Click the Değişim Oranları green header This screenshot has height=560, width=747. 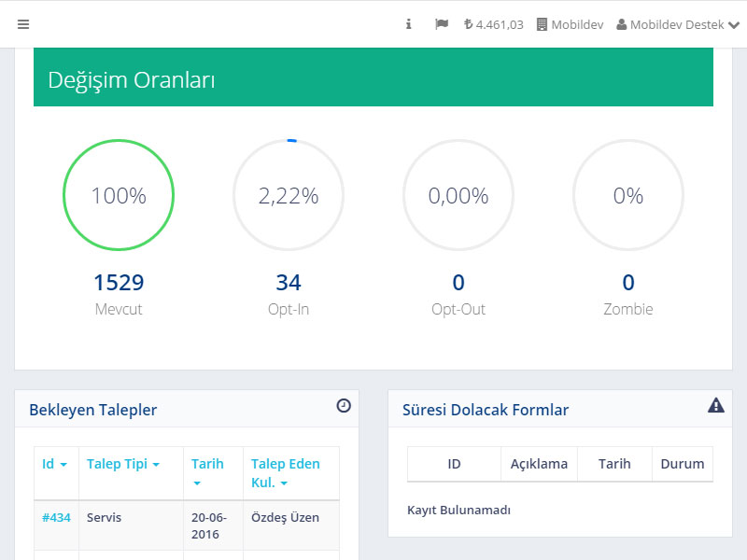click(x=373, y=80)
